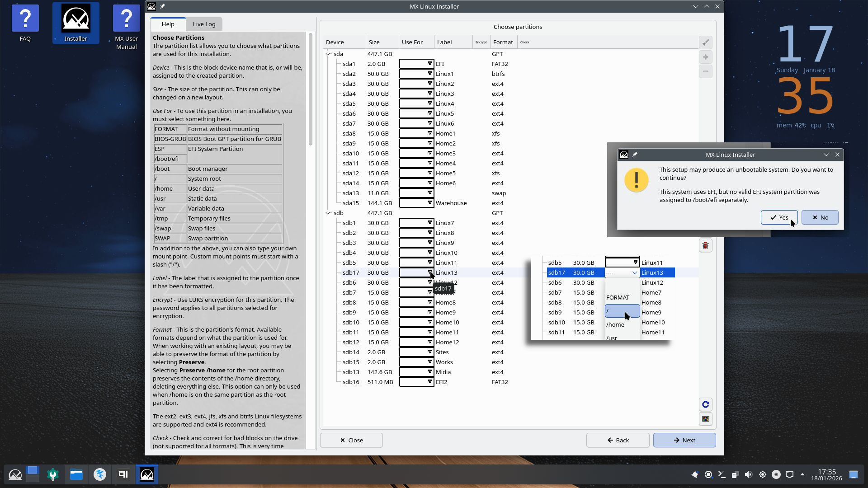The width and height of the screenshot is (868, 488).
Task: Click the refresh partition list icon
Action: [705, 404]
